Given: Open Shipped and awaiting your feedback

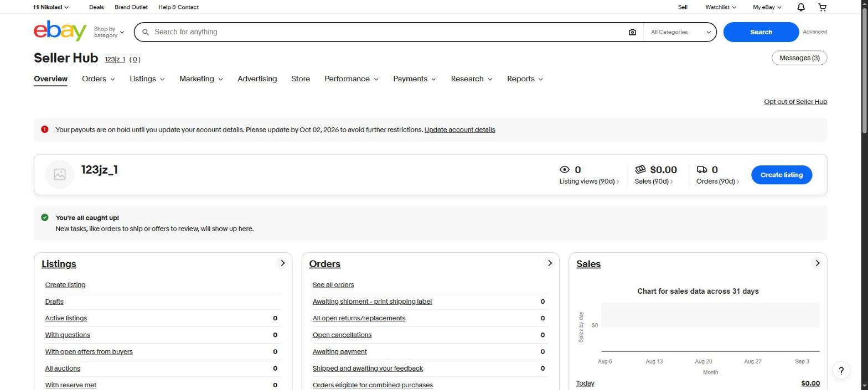Looking at the screenshot, I should [x=368, y=368].
